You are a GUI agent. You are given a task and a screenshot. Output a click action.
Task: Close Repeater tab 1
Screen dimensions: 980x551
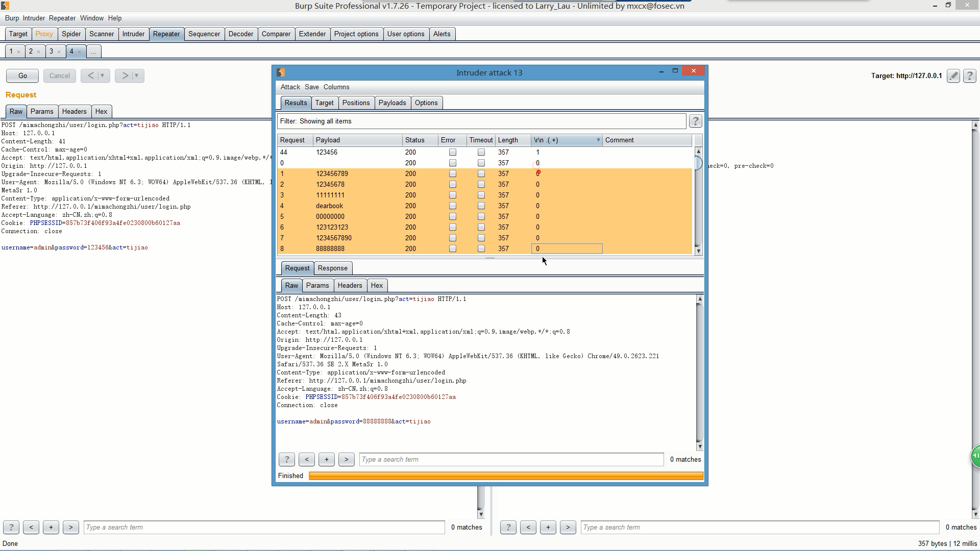pyautogui.click(x=18, y=52)
